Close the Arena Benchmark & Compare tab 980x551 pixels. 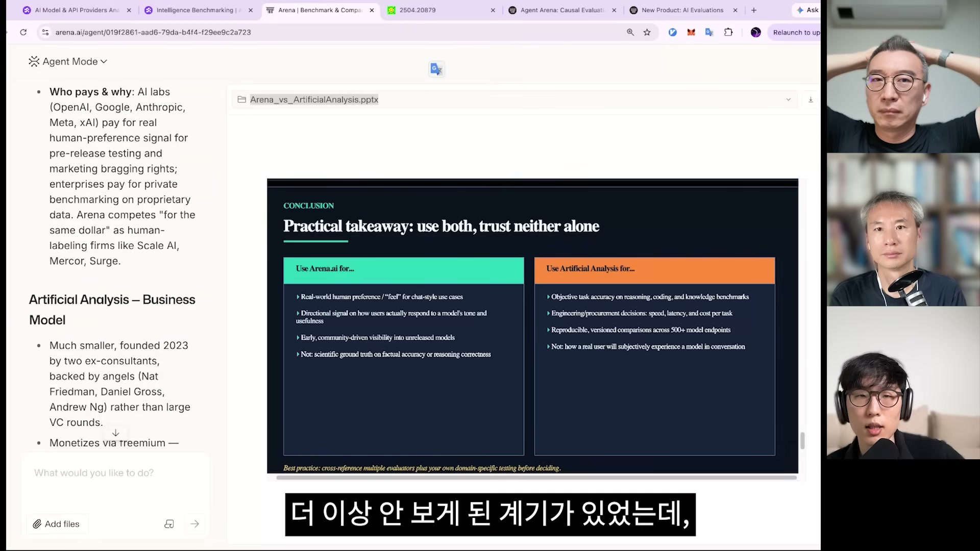372,10
